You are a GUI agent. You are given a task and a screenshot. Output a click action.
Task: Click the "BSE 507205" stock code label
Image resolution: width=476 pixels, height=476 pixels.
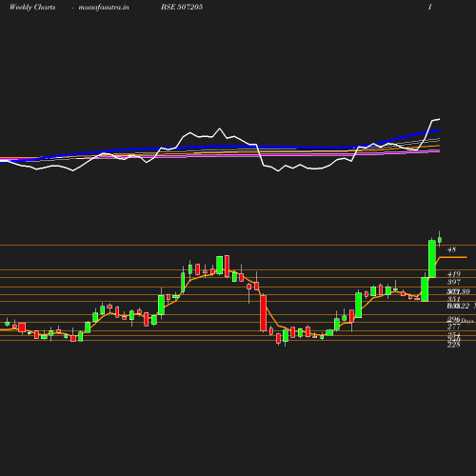pos(182,7)
